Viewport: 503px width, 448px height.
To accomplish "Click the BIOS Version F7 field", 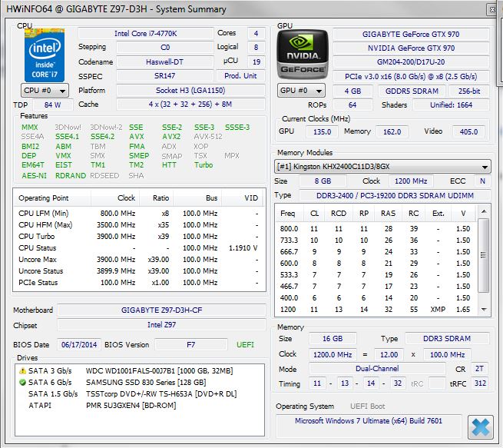I will click(x=191, y=345).
